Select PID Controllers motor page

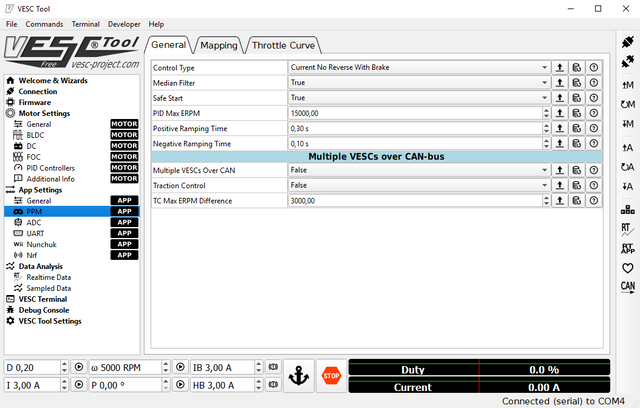click(x=71, y=168)
